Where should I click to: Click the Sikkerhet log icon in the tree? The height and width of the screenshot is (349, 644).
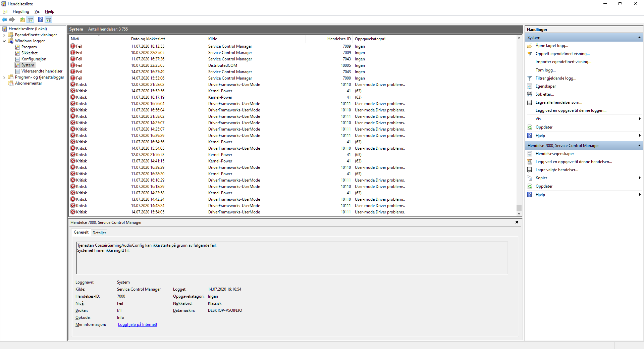(17, 53)
